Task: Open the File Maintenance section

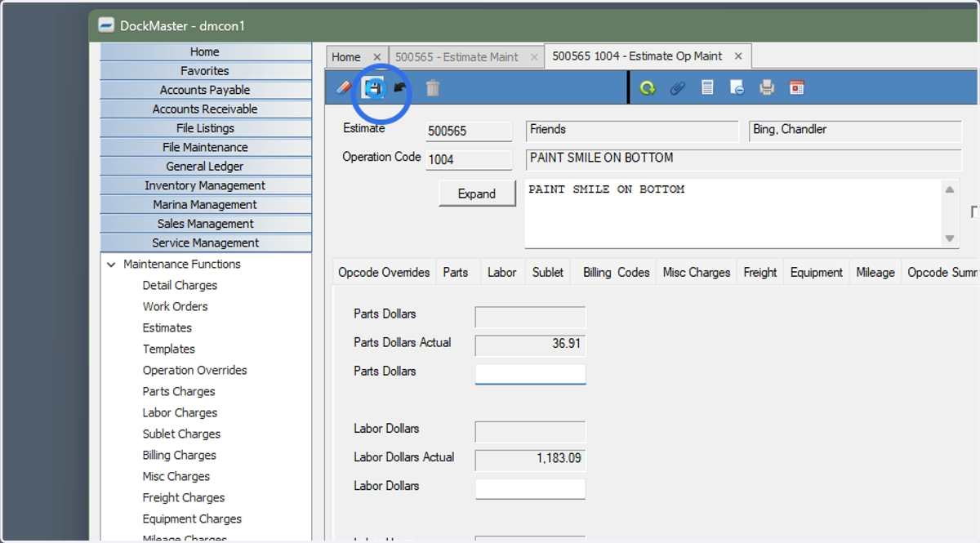Action: click(x=205, y=147)
